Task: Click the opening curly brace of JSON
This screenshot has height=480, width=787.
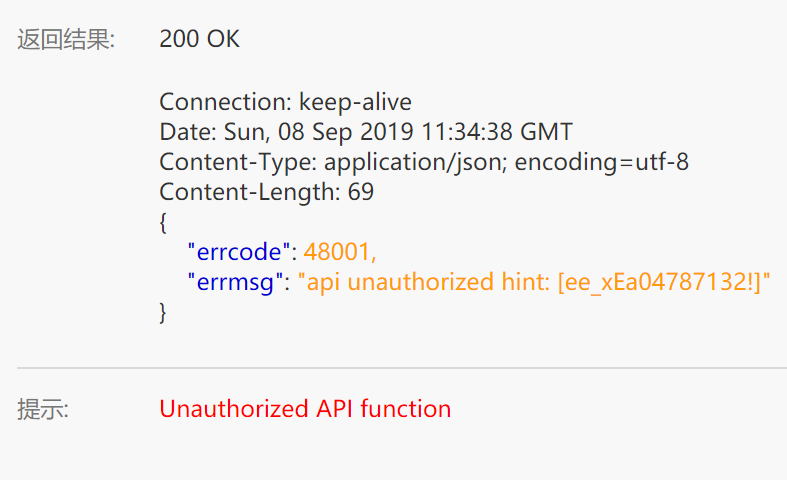Action: tap(164, 222)
